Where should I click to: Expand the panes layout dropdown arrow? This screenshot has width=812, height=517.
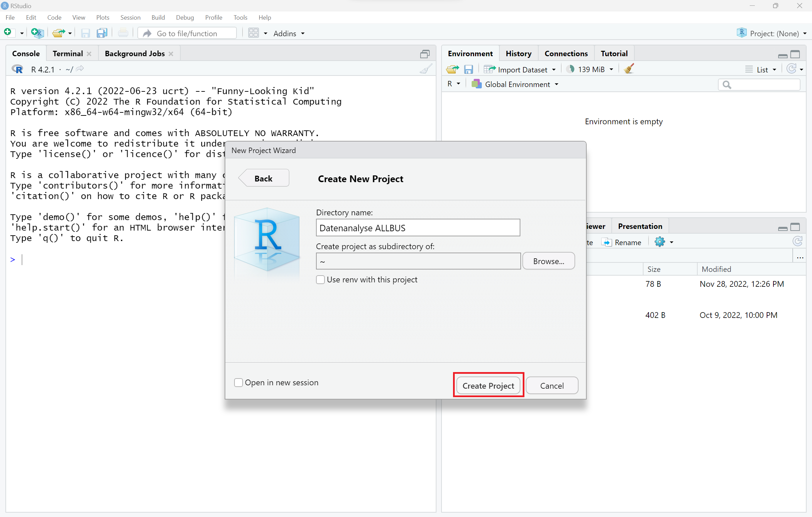[266, 34]
